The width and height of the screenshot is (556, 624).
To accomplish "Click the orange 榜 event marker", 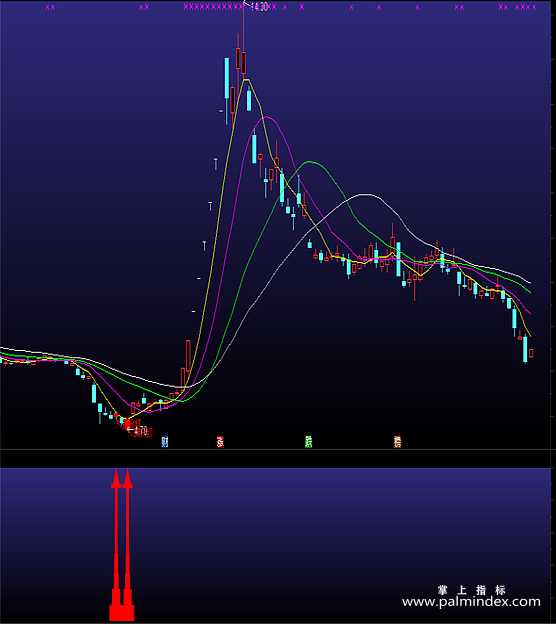I will pyautogui.click(x=397, y=442).
